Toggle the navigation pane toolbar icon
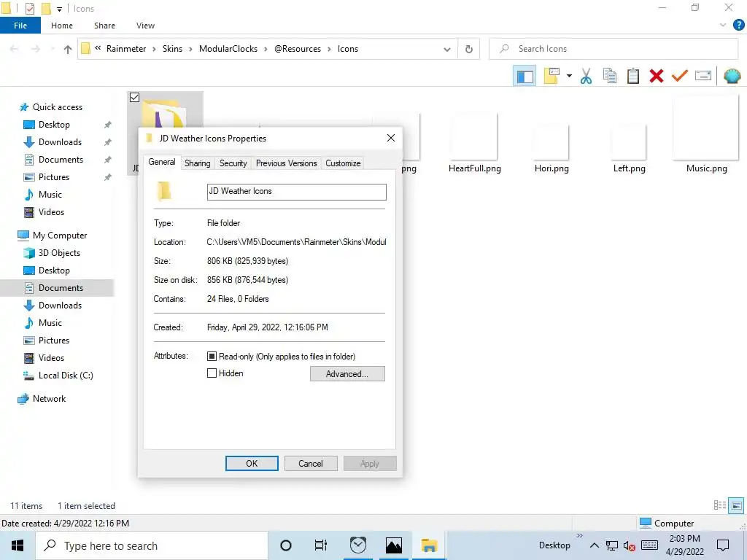747x560 pixels. [x=525, y=76]
